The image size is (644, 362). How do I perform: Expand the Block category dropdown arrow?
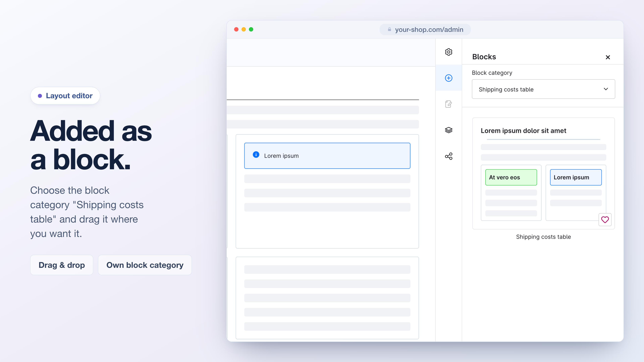coord(606,89)
